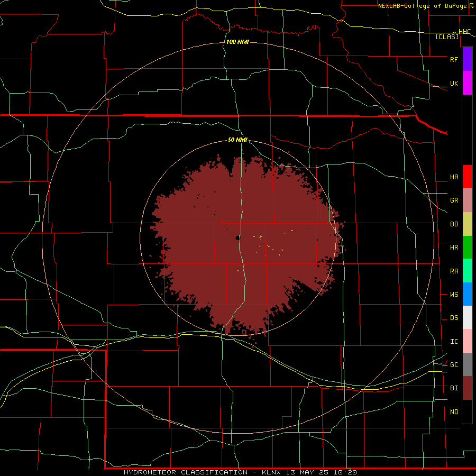
Task: Click the DS white legend swatch
Action: point(467,317)
